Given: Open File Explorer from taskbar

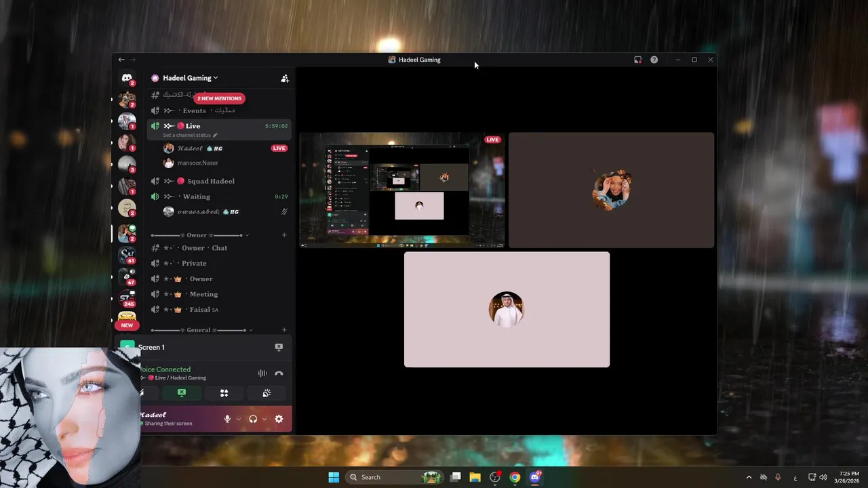Looking at the screenshot, I should click(475, 477).
